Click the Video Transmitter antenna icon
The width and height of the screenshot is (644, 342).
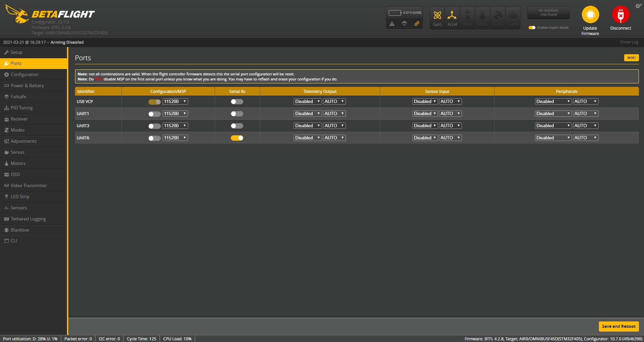pyautogui.click(x=6, y=185)
